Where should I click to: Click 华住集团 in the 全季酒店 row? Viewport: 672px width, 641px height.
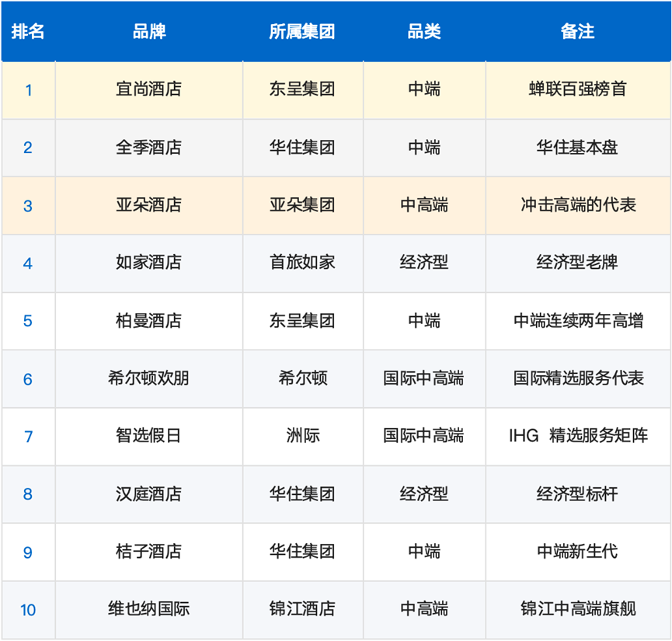(x=302, y=148)
